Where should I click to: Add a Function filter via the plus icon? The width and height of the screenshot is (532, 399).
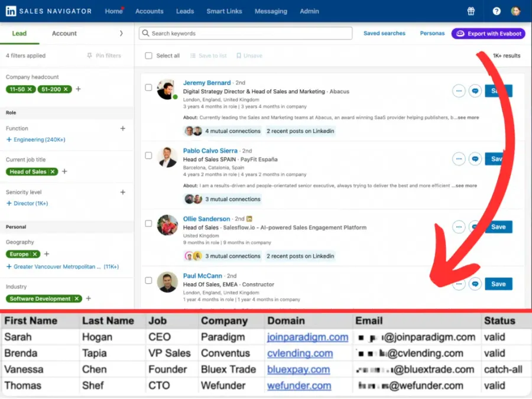point(122,128)
